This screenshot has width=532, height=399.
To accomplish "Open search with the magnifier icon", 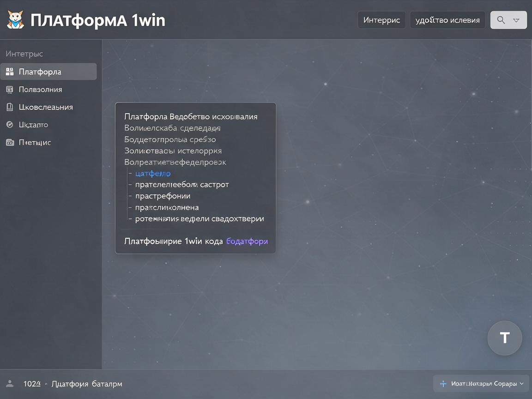I will click(501, 20).
